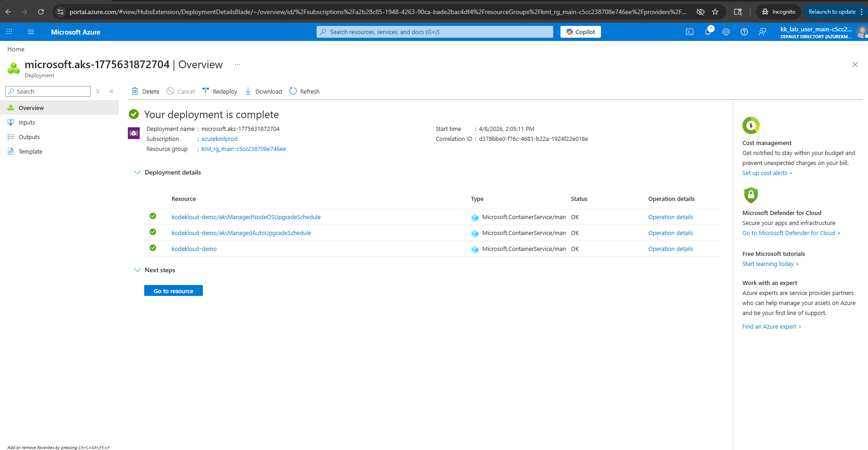This screenshot has width=868, height=450.
Task: Reload the page with browser refresh
Action: (x=41, y=12)
